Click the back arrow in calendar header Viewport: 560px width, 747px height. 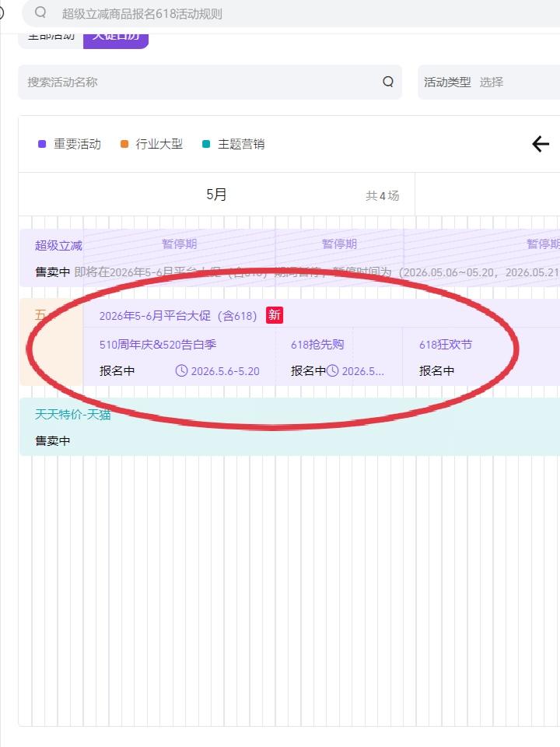click(x=541, y=144)
